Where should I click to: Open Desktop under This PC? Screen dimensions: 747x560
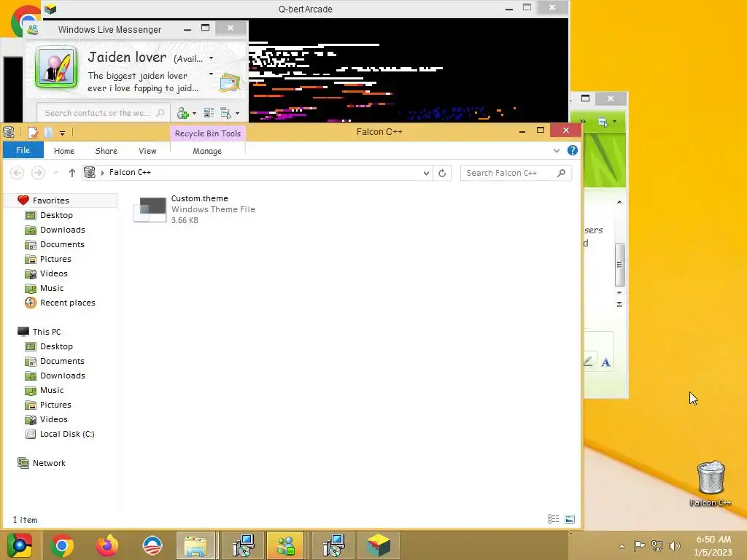[x=56, y=346]
